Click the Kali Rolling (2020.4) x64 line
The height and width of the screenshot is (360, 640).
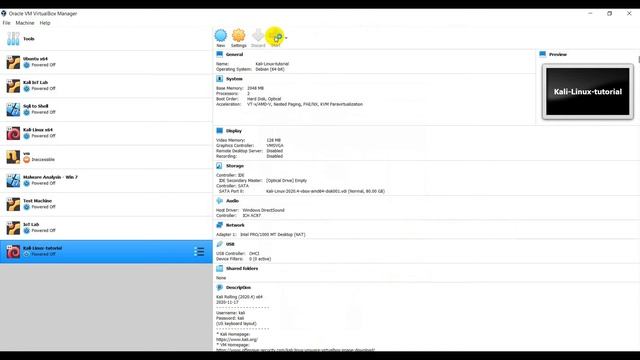pyautogui.click(x=239, y=297)
